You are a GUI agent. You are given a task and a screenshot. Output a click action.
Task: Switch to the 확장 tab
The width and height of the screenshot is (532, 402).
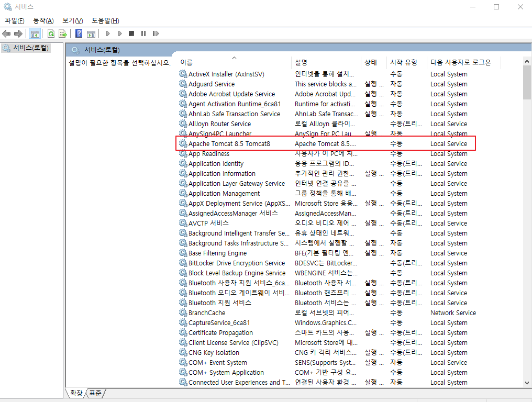click(76, 393)
